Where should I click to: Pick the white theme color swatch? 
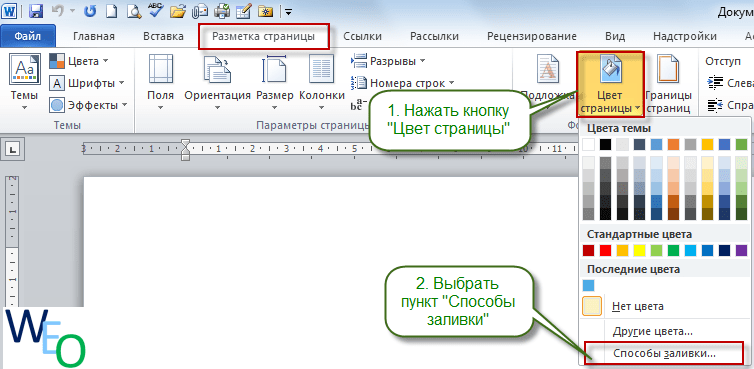point(588,144)
